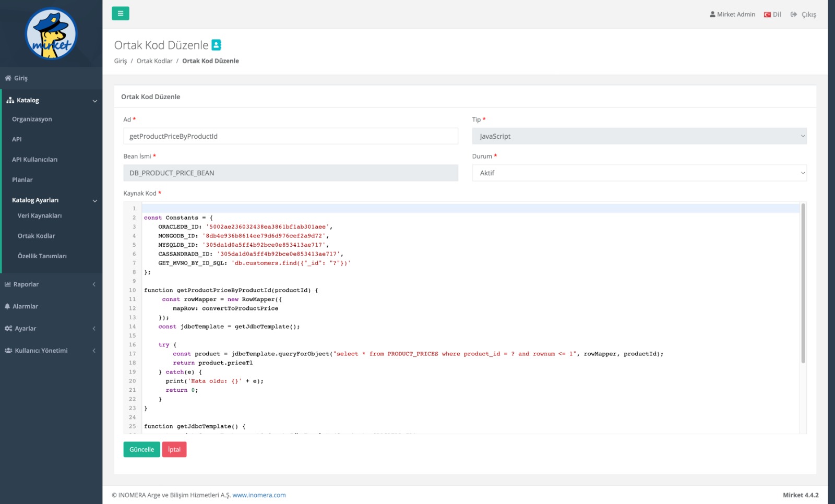Collapse the Katalog Ayarları chevron

tap(94, 200)
